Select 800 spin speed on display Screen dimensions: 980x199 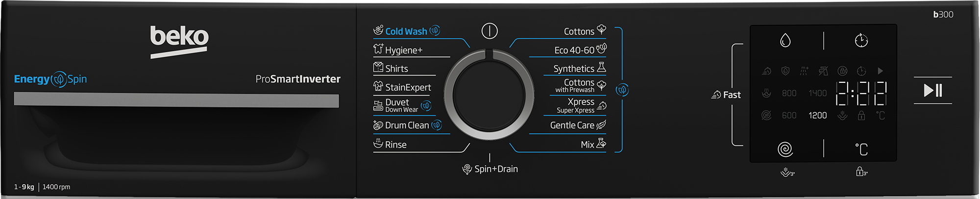pos(789,93)
